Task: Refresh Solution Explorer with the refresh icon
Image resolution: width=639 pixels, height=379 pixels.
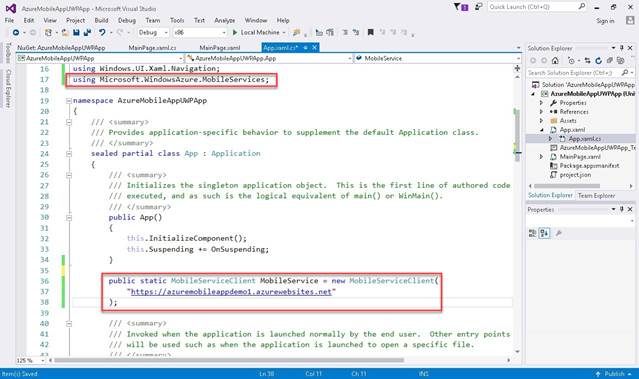Action: click(598, 61)
